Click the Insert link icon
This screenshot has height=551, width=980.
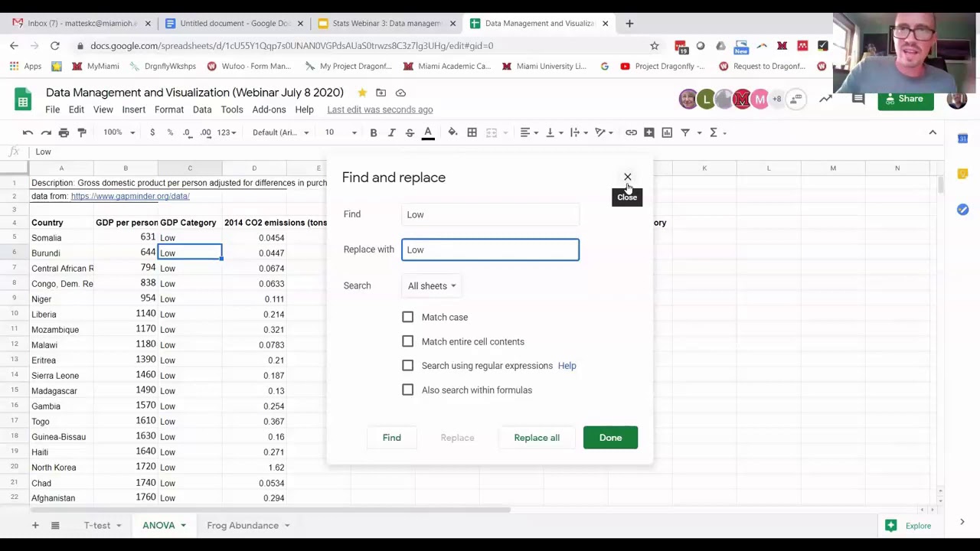[x=631, y=132]
